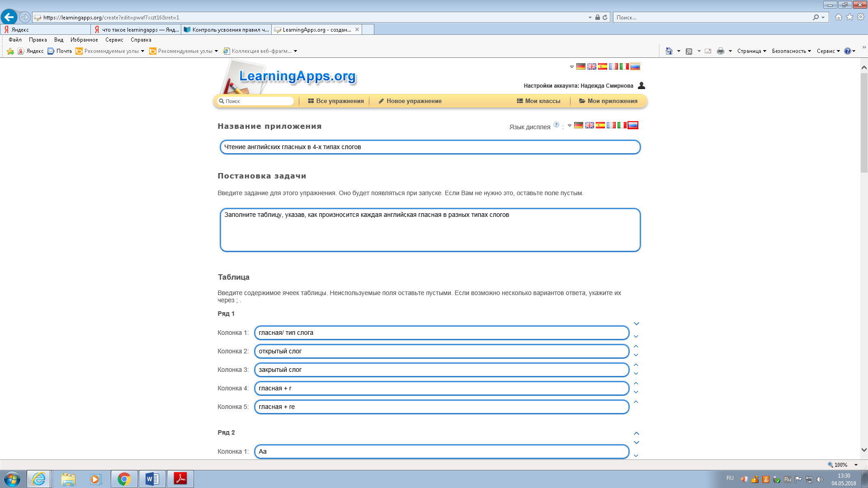Click the application title input field
The height and width of the screenshot is (488, 868).
[429, 147]
